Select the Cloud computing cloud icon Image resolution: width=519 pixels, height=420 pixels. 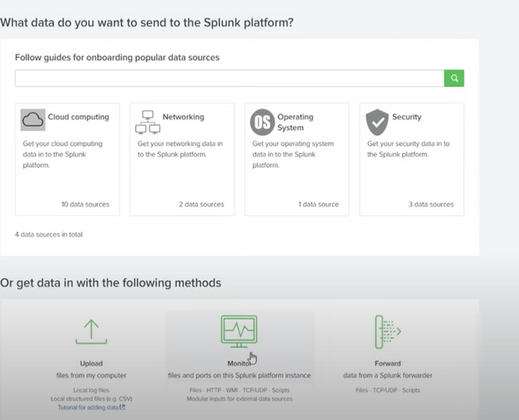pos(33,120)
